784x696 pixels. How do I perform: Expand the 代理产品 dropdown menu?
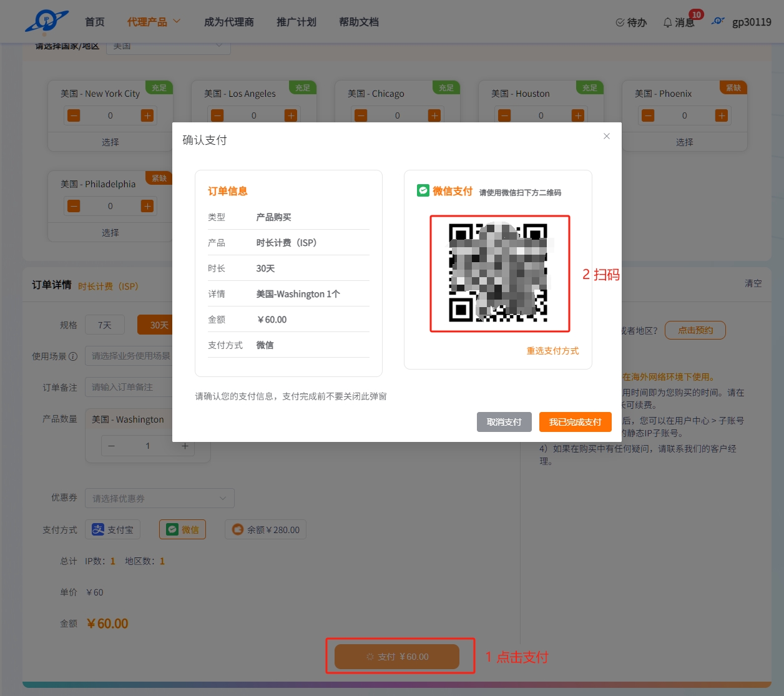(154, 22)
